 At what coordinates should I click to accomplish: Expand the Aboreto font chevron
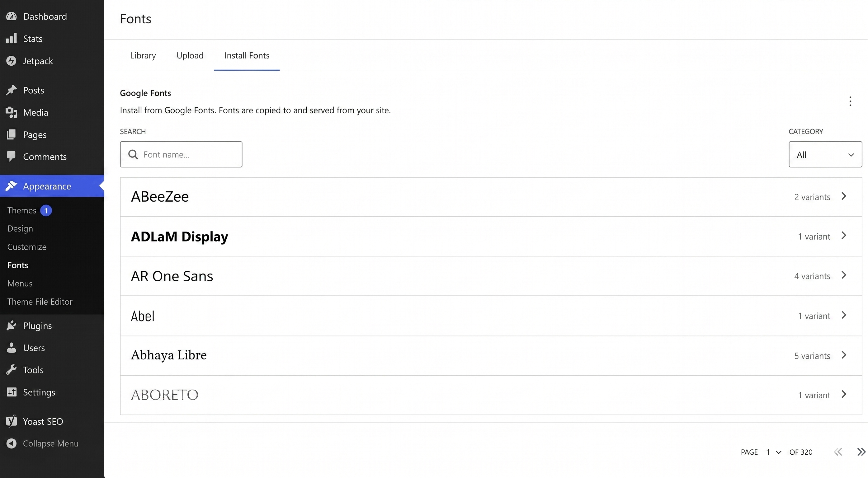844,394
